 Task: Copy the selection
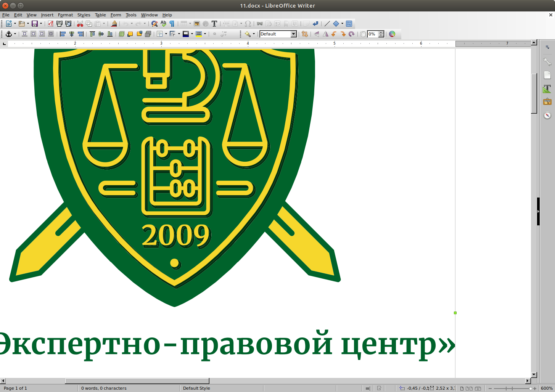(89, 24)
